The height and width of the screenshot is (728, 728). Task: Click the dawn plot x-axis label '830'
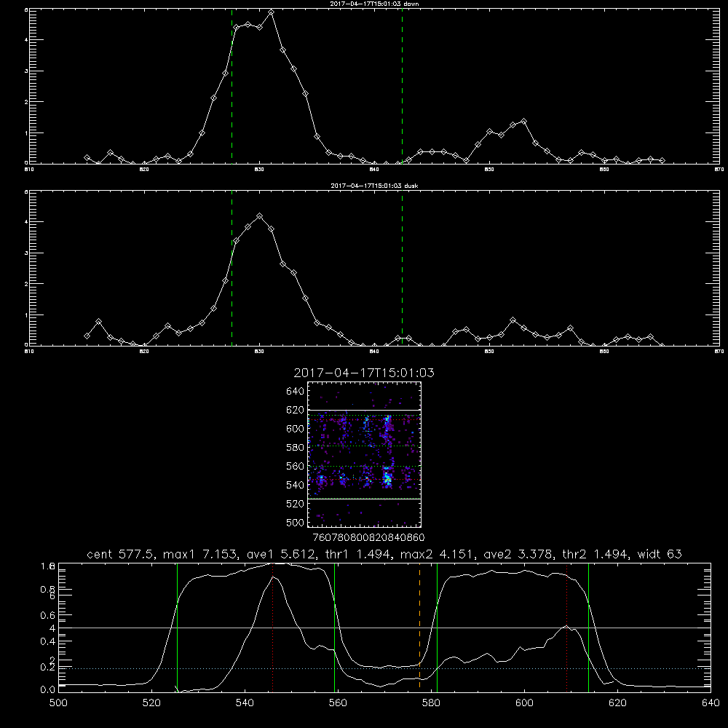coord(260,170)
